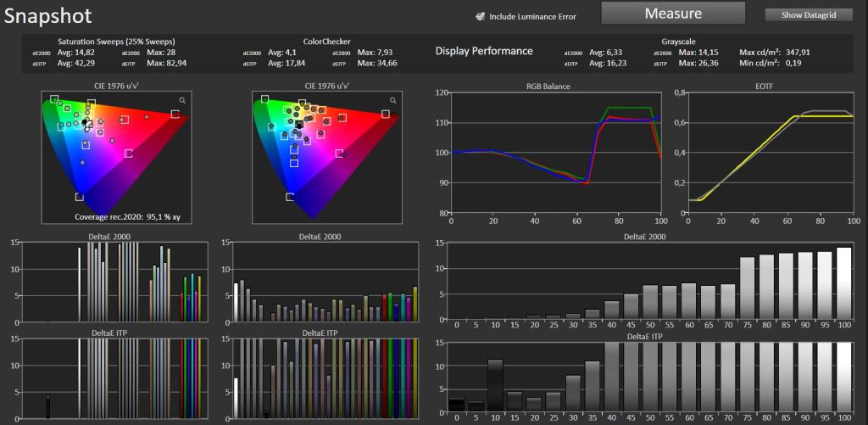
Task: Click the magnifier icon on the ColorChecker CIE chart
Action: click(393, 100)
